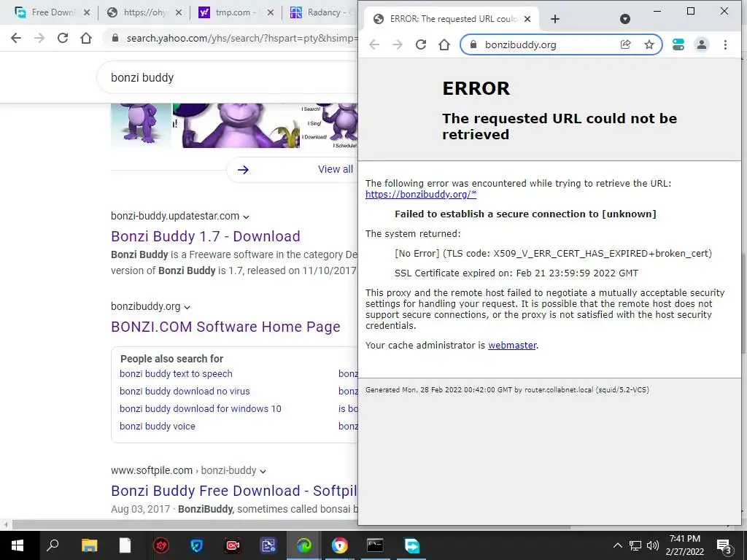747x560 pixels.
Task: Click the webmaster link
Action: point(512,345)
